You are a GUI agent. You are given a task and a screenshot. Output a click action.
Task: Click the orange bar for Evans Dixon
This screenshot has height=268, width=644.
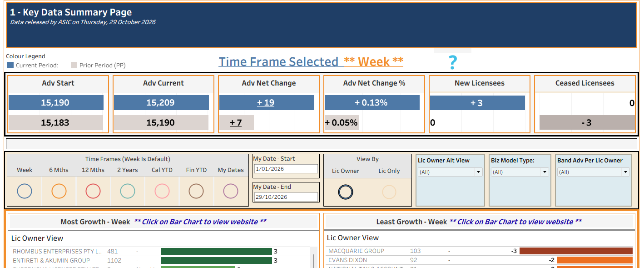[x=595, y=260]
